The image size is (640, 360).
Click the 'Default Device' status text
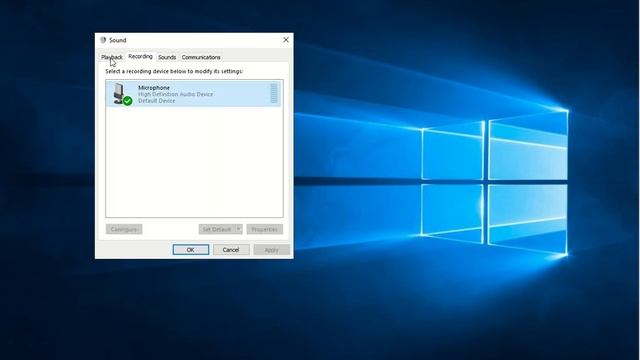pos(156,101)
